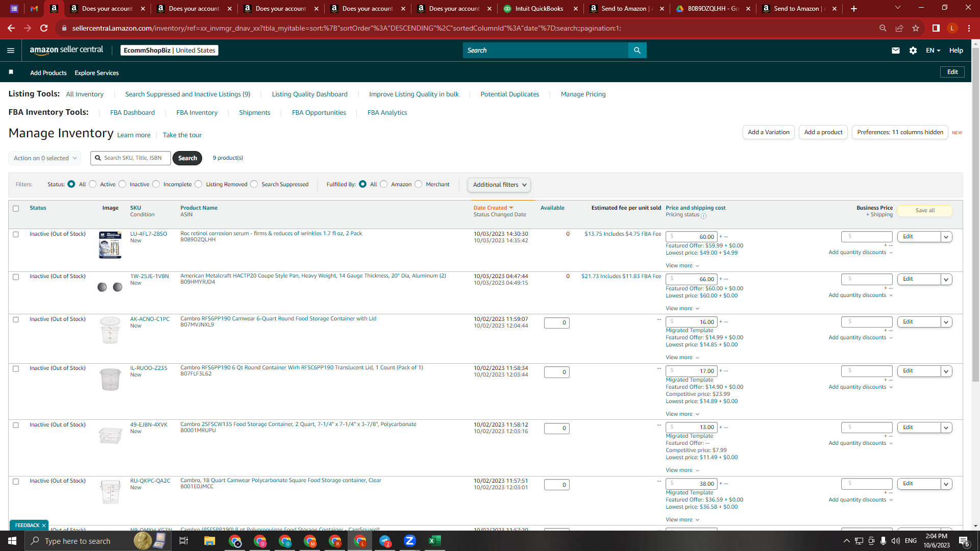980x551 pixels.
Task: Click the Add a product button
Action: click(823, 132)
